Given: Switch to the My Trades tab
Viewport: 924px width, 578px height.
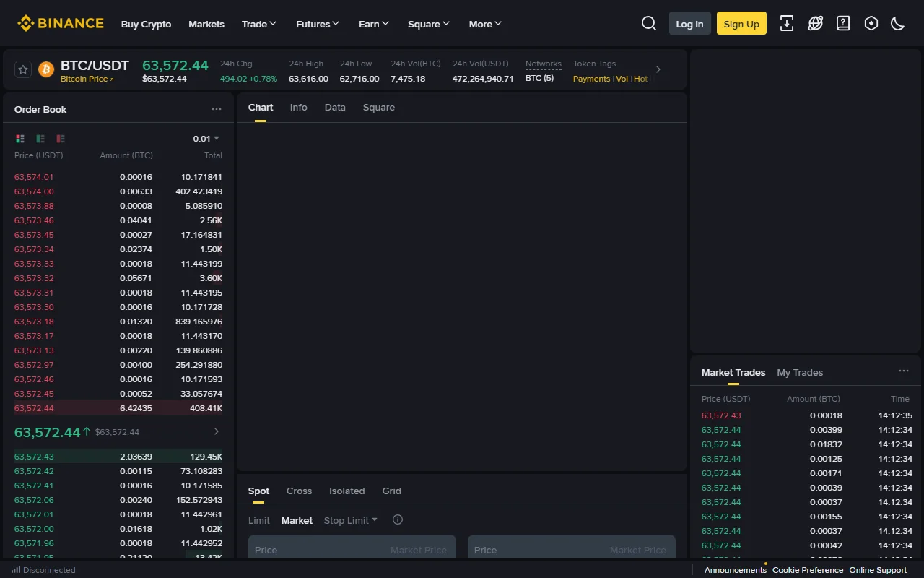Looking at the screenshot, I should (x=800, y=372).
